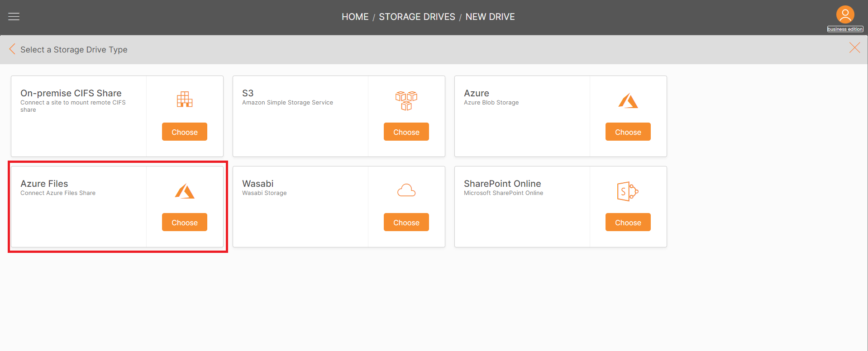The width and height of the screenshot is (868, 351).
Task: Open the hamburger navigation menu
Action: pos(14,17)
